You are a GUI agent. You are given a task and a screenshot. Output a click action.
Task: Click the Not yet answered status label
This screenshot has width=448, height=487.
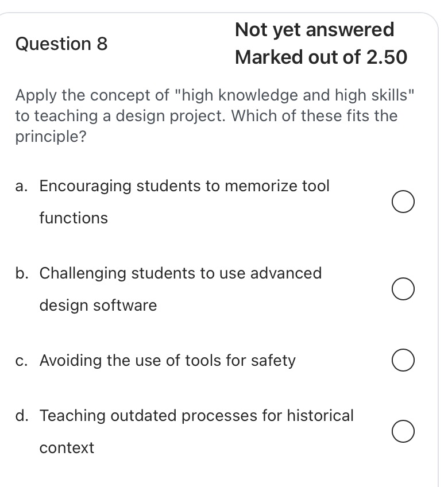(x=314, y=29)
